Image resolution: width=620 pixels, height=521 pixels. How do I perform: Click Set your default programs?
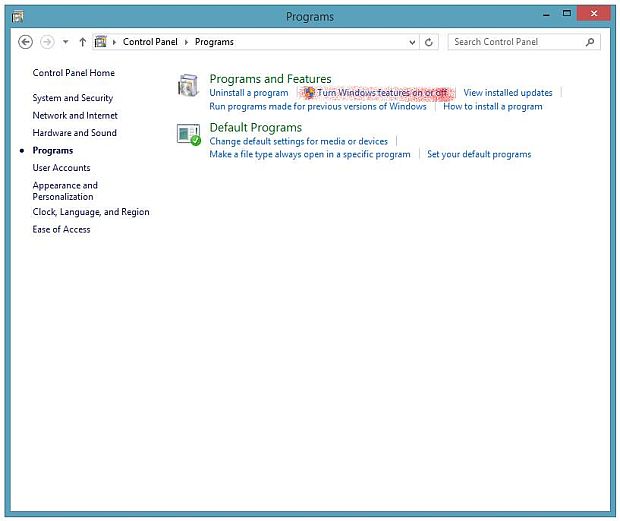(x=479, y=154)
